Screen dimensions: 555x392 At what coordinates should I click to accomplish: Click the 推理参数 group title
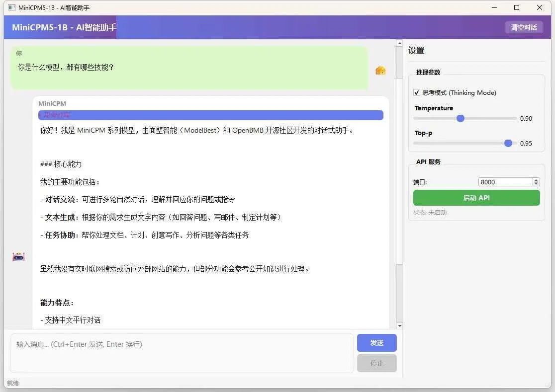tap(428, 72)
